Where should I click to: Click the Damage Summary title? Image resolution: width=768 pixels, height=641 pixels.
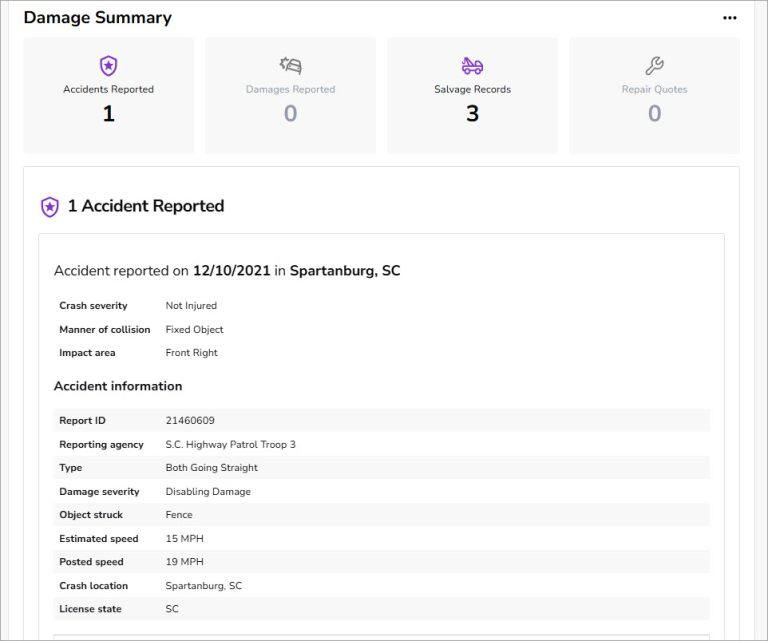pyautogui.click(x=98, y=18)
